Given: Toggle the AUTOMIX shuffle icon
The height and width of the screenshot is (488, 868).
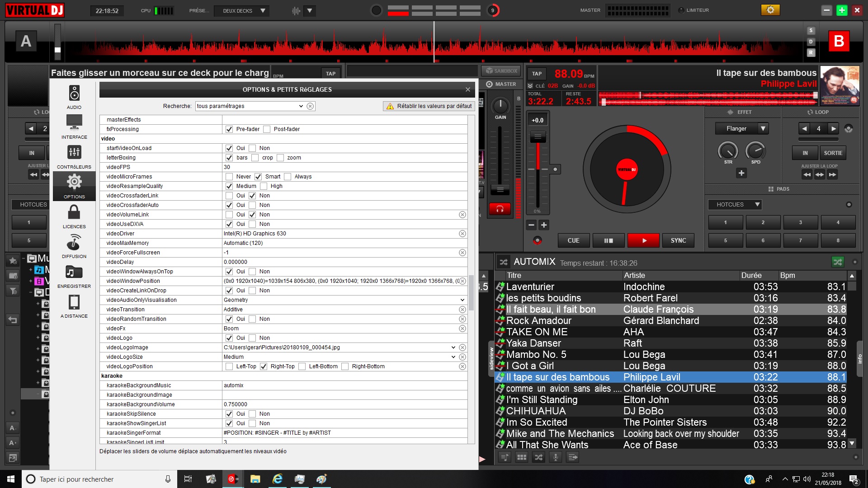Looking at the screenshot, I should tap(503, 262).
